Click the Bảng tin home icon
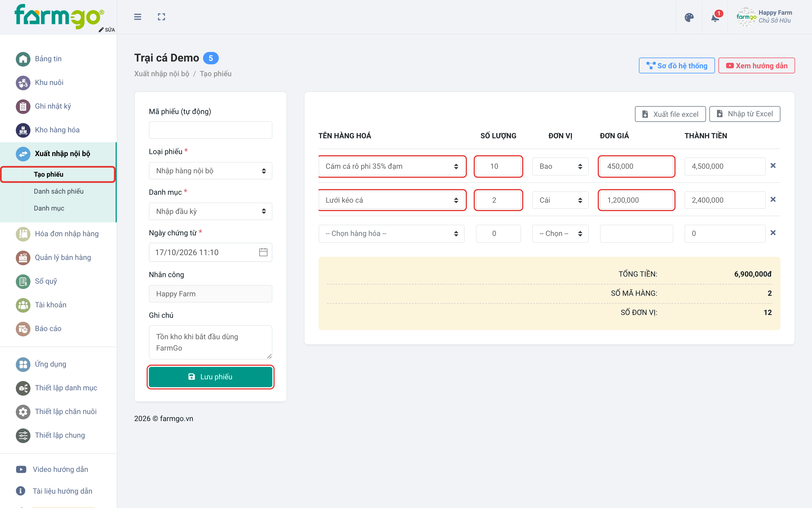 coord(23,59)
